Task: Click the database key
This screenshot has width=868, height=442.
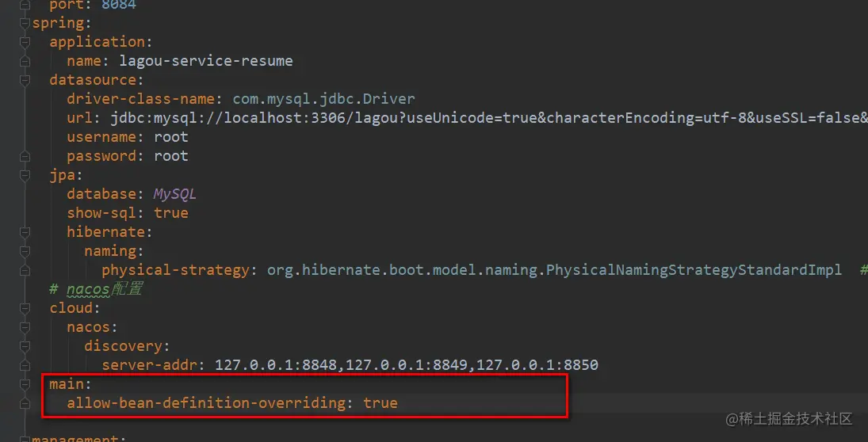Action: (102, 194)
